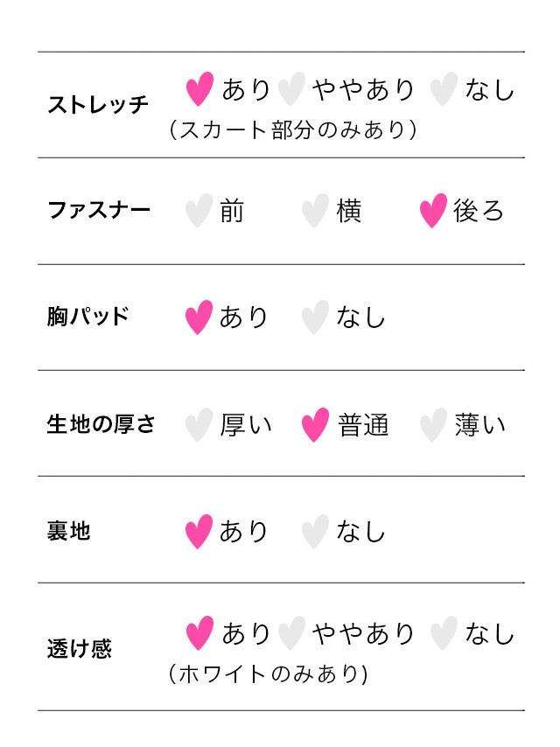Choose the pink heart beside 普通
This screenshot has height=747, width=560.
tap(315, 425)
